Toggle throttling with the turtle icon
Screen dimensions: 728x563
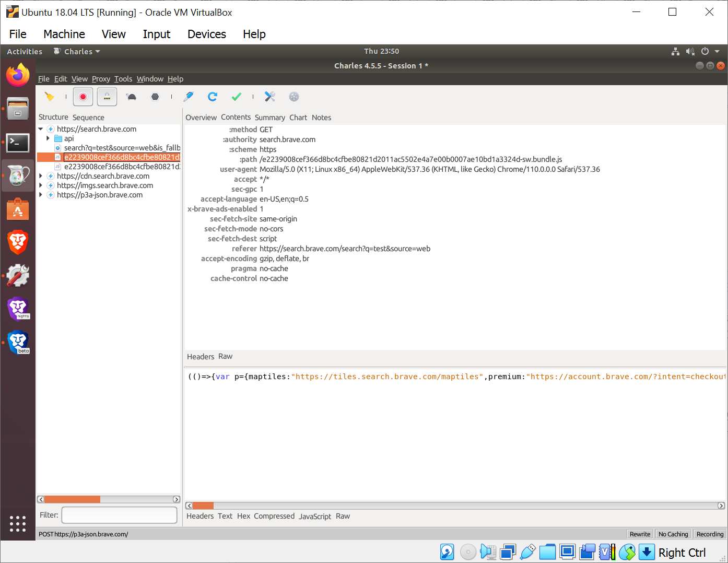click(x=131, y=97)
